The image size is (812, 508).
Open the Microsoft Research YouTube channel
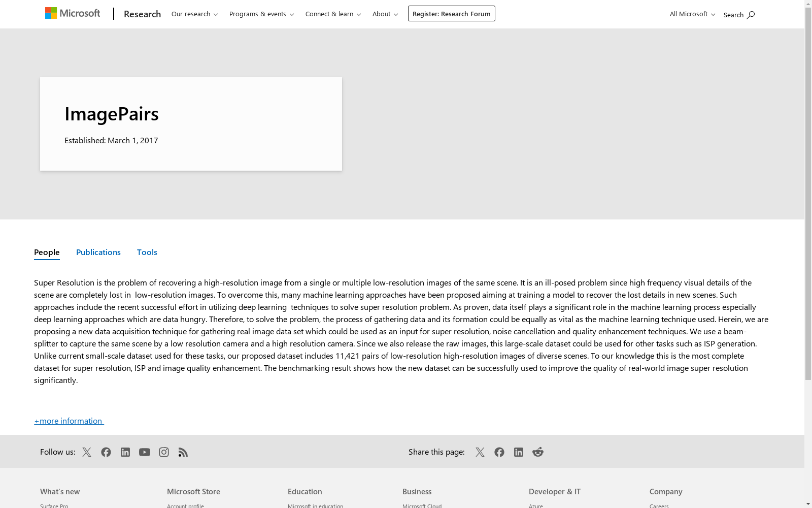(145, 452)
